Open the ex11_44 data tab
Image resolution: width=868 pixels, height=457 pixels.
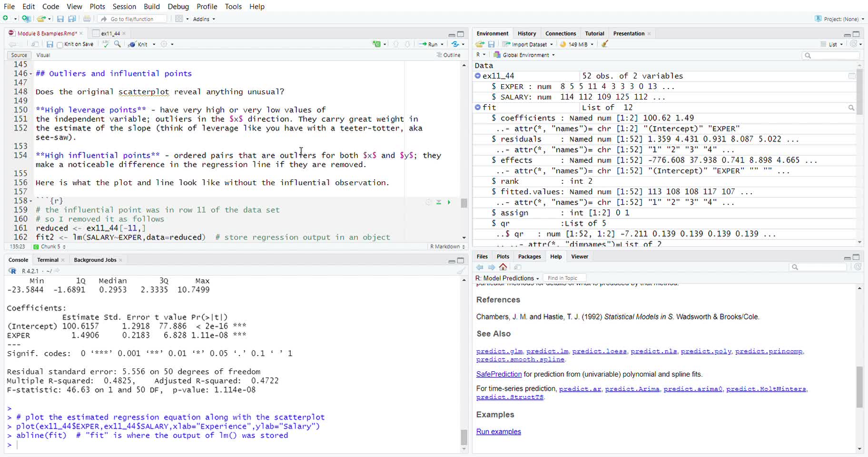(x=109, y=33)
